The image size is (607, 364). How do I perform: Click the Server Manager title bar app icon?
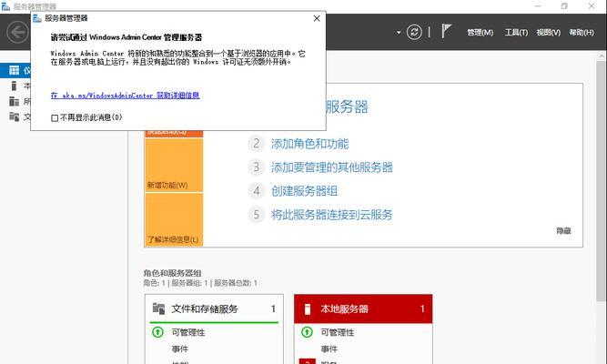click(x=5, y=6)
